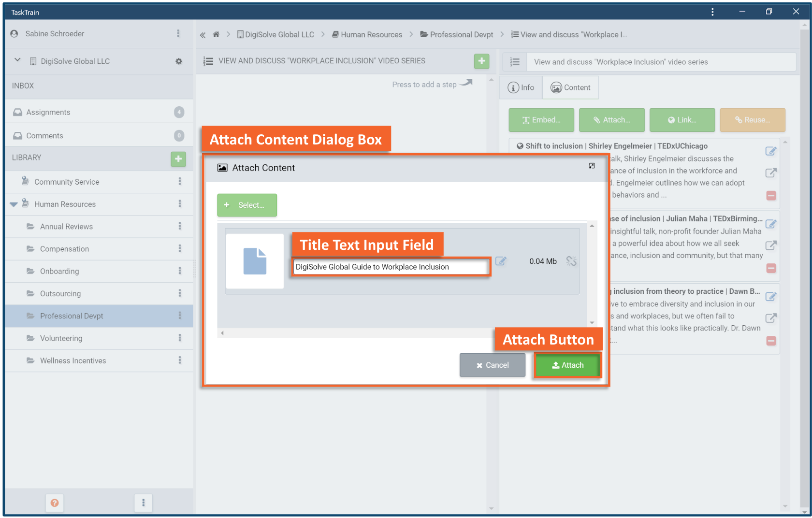Open Shift to inclusion item in external window

click(x=771, y=173)
